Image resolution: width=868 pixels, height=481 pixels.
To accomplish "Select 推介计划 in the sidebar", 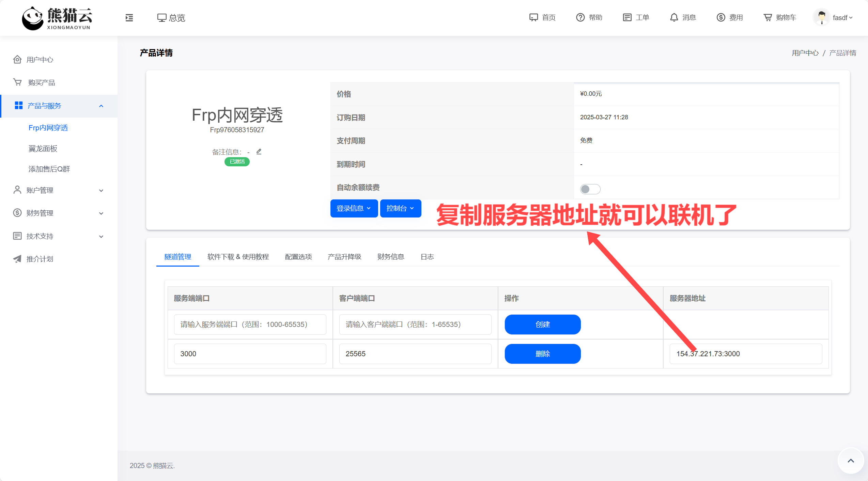I will (x=40, y=259).
